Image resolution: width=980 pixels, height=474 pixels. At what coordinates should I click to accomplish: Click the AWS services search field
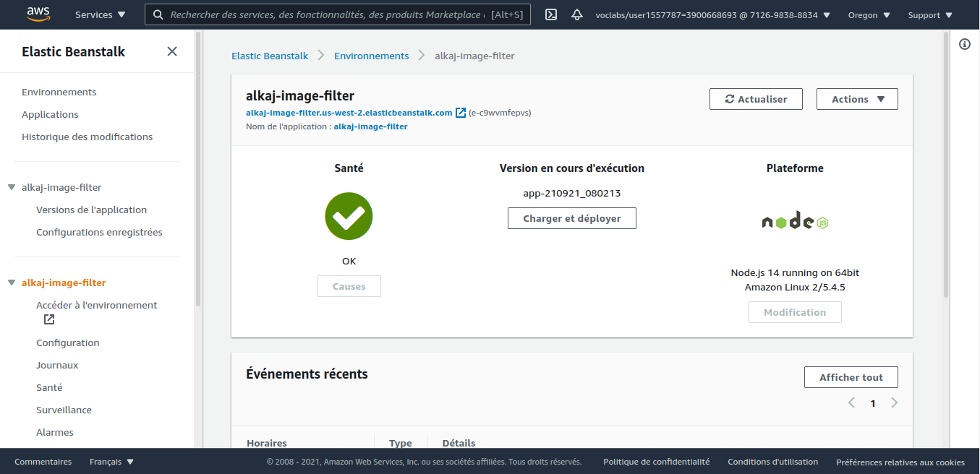click(x=338, y=14)
